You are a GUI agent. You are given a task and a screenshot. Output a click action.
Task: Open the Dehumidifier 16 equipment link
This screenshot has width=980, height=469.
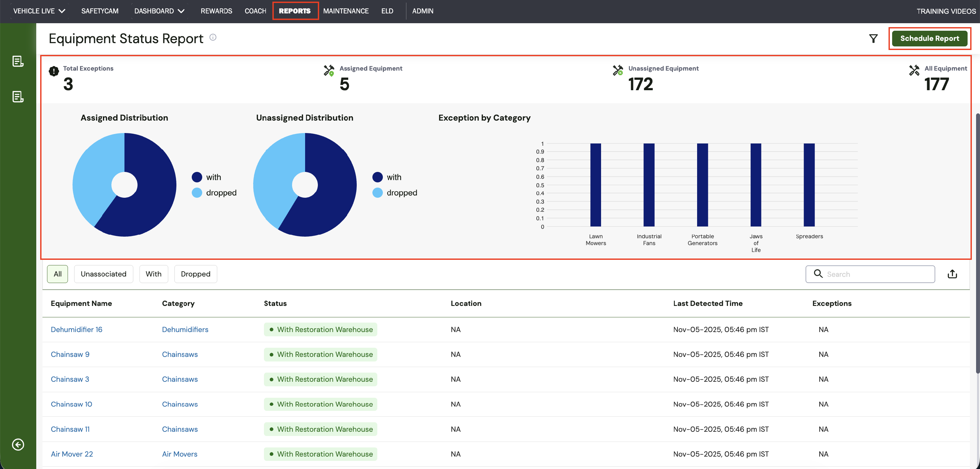click(x=76, y=330)
